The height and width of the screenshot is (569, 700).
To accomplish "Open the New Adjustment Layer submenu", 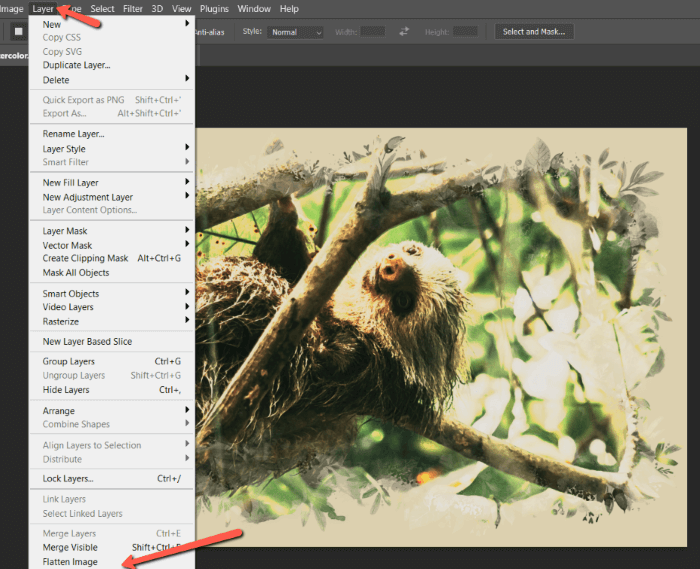I will coord(87,197).
